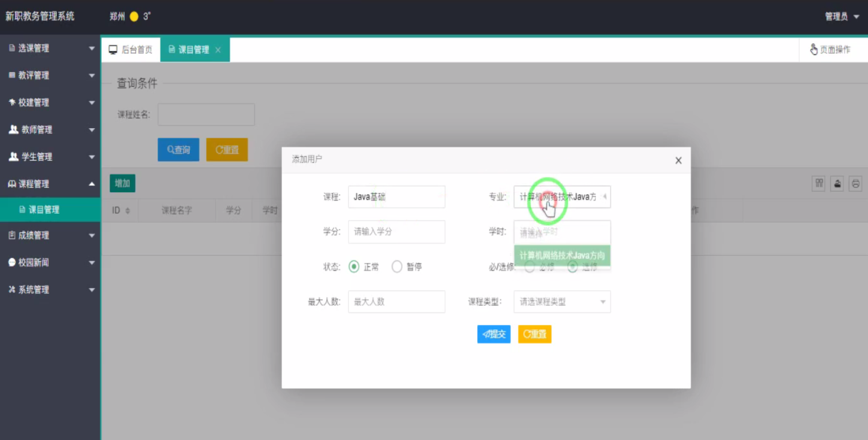
Task: Click the ID column sort arrows
Action: click(128, 211)
